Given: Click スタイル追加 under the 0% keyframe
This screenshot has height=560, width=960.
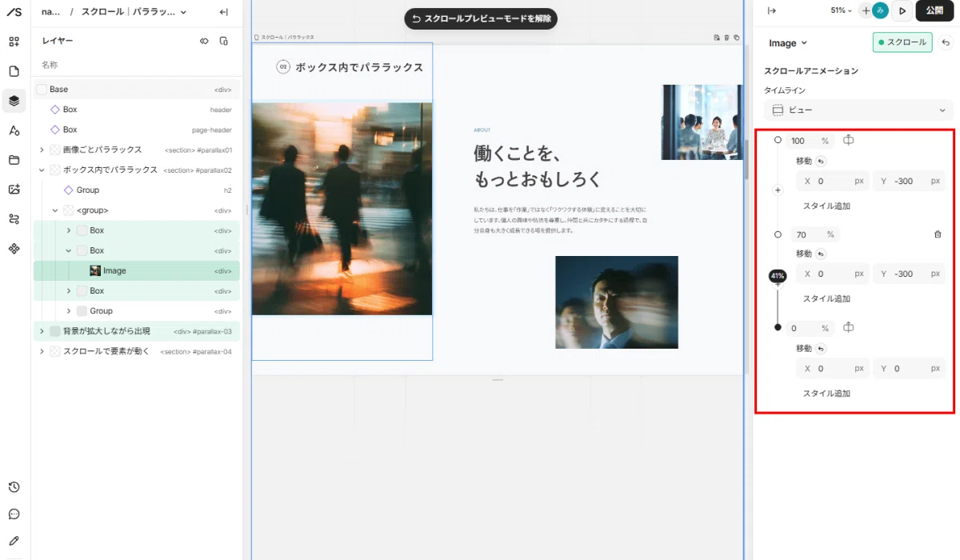Looking at the screenshot, I should click(x=826, y=394).
